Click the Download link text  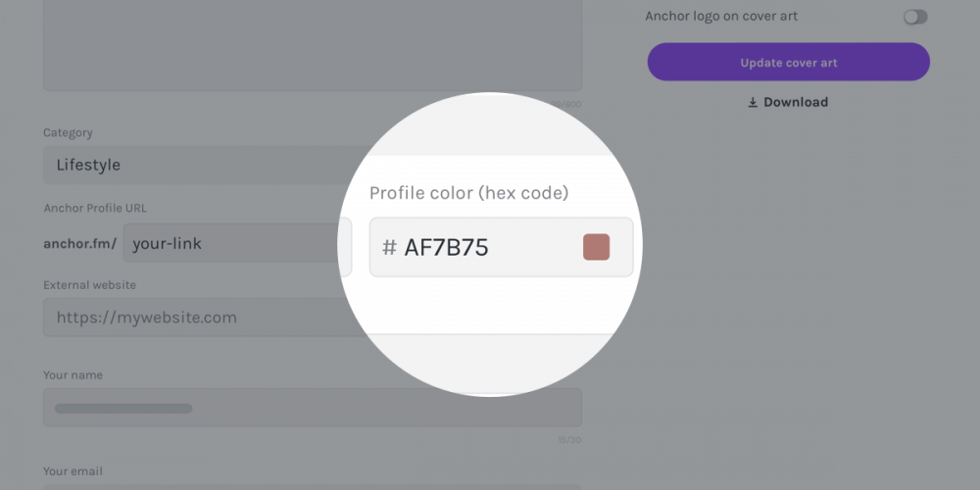[x=796, y=102]
